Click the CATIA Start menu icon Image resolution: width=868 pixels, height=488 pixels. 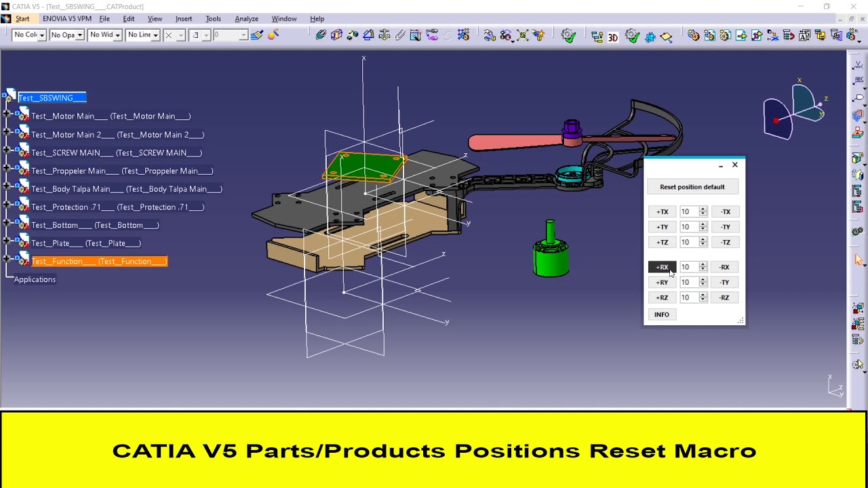[6, 19]
